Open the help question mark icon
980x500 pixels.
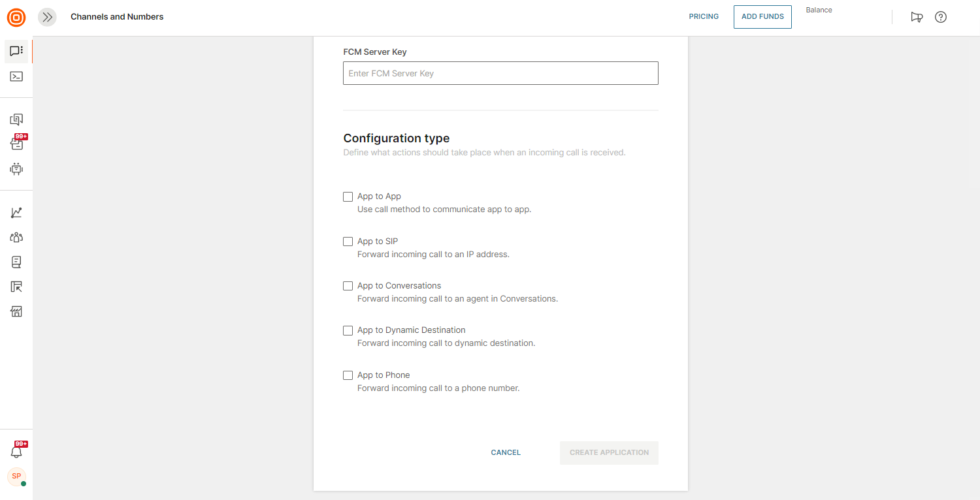coord(941,18)
